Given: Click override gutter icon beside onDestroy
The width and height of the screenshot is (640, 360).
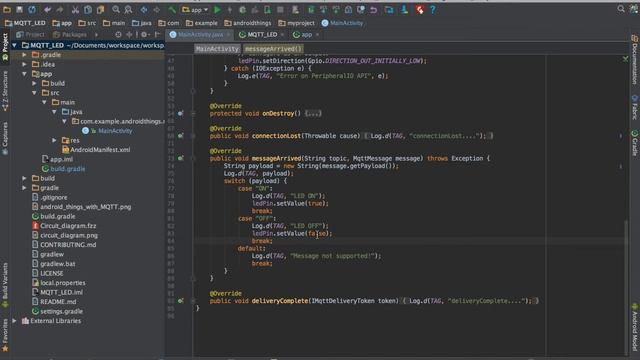Looking at the screenshot, I should (x=180, y=113).
